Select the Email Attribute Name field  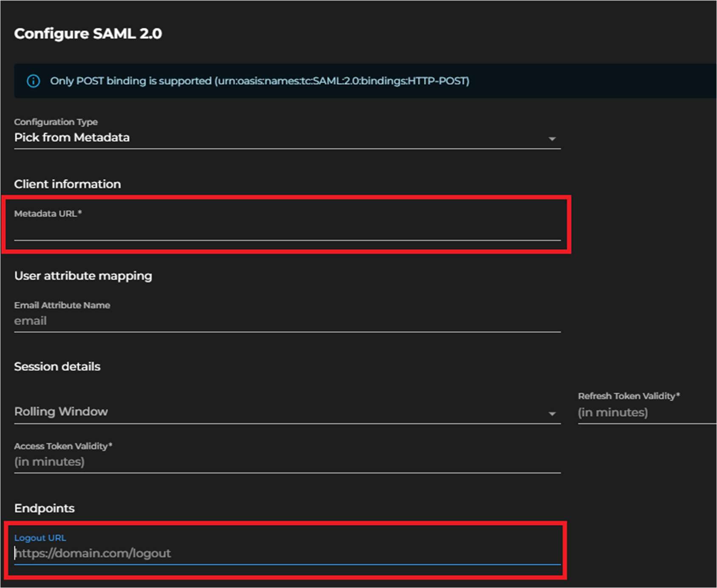tap(285, 321)
